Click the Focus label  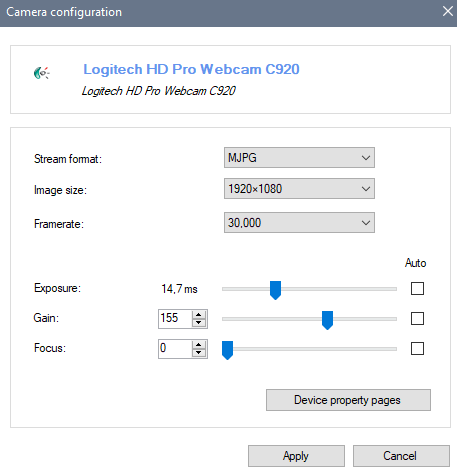click(50, 348)
